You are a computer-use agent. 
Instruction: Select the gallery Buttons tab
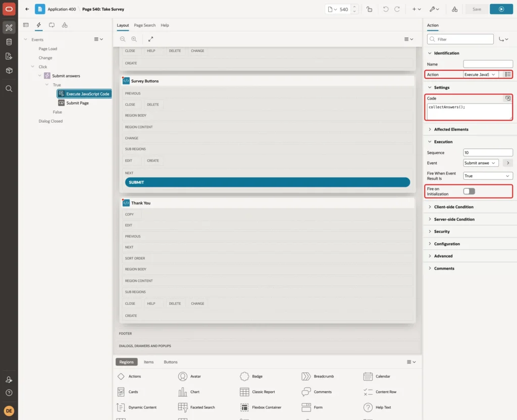coord(171,362)
